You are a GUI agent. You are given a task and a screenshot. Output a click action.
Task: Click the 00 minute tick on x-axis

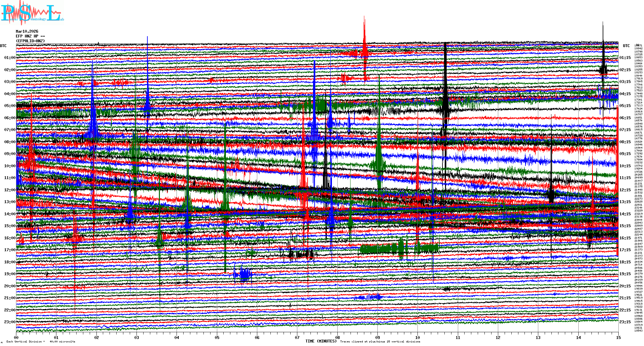[x=16, y=337]
